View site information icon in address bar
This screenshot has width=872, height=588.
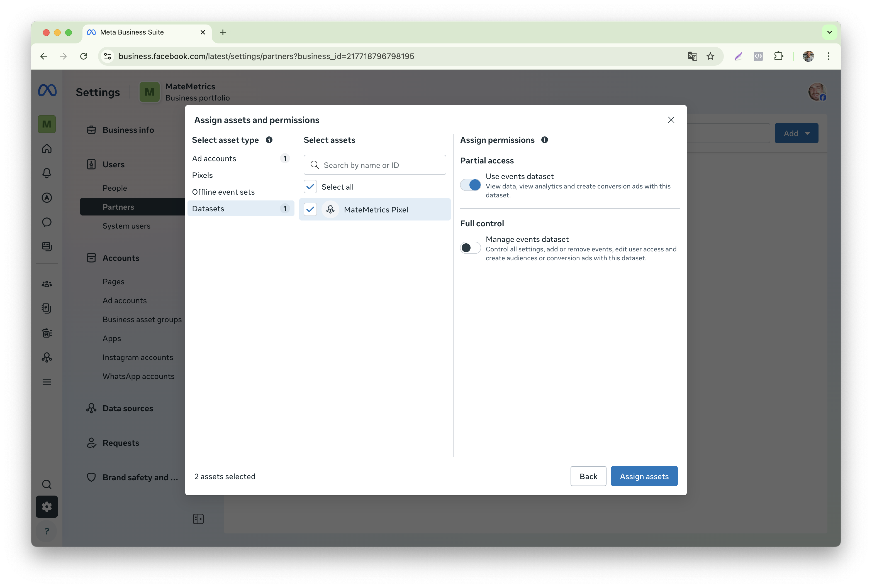tap(108, 56)
